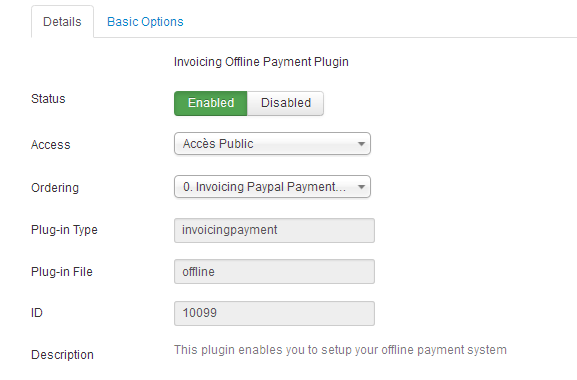
Task: Click the offline Plug-in File field
Action: (275, 272)
